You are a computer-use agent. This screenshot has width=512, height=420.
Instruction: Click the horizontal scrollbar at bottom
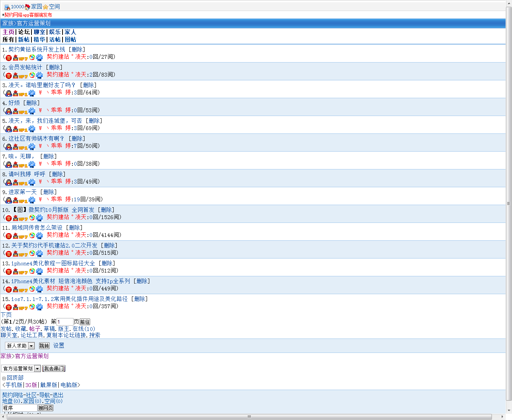tap(249, 417)
